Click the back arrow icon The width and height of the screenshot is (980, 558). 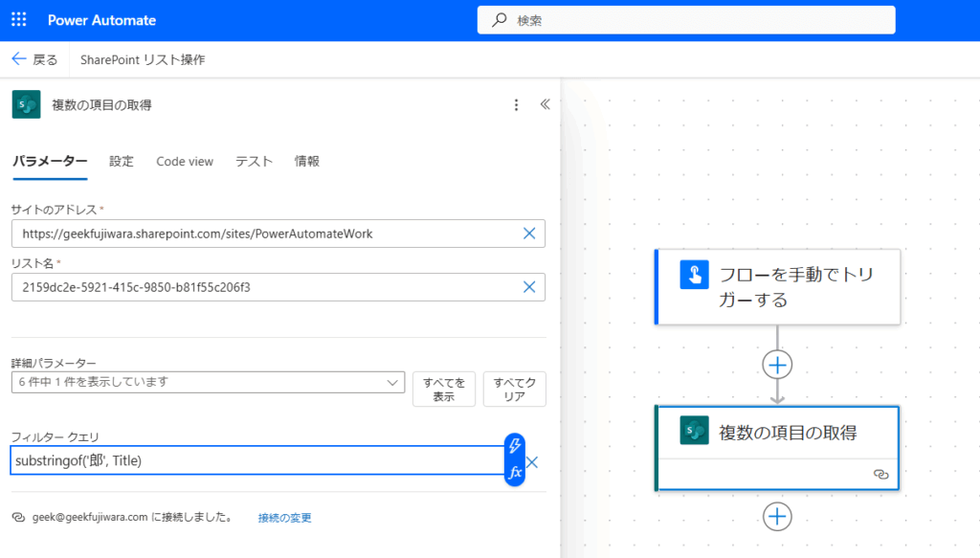coord(19,59)
